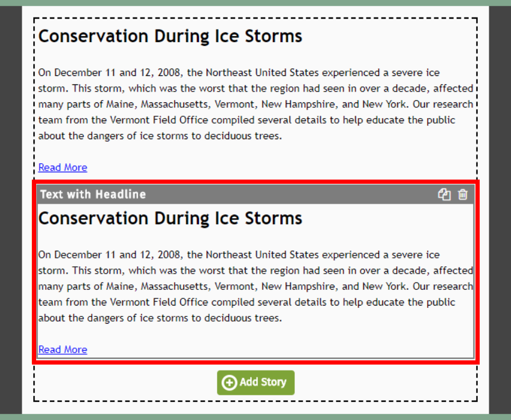Click 'December 11' in the top story text

[x=85, y=72]
